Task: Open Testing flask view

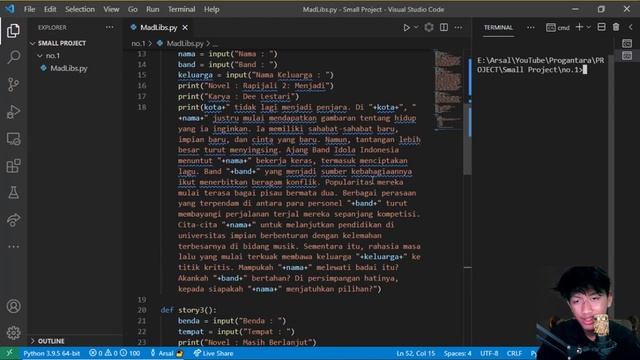Action: (13, 193)
